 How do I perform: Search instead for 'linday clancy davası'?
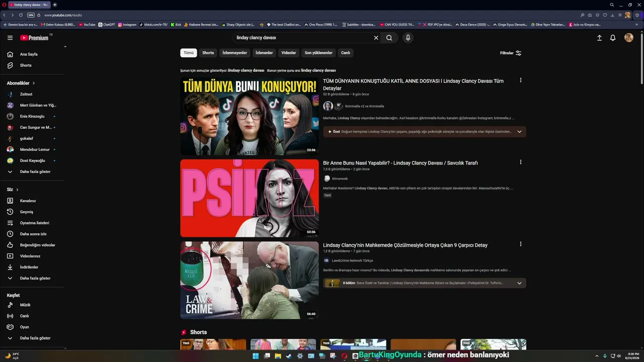(x=318, y=70)
